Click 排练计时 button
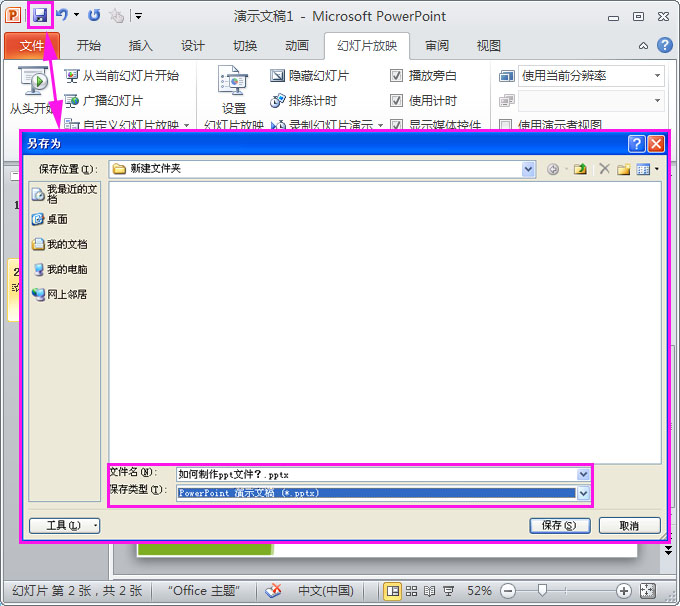Screen dimensions: 680x606 (304, 101)
